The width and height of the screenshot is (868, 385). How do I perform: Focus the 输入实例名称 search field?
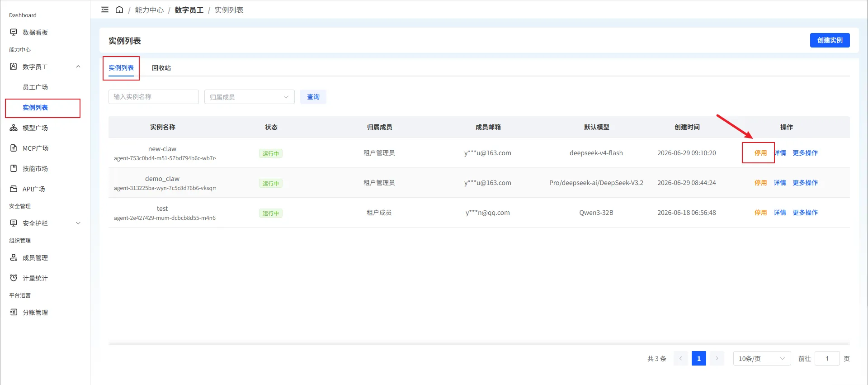(x=154, y=97)
